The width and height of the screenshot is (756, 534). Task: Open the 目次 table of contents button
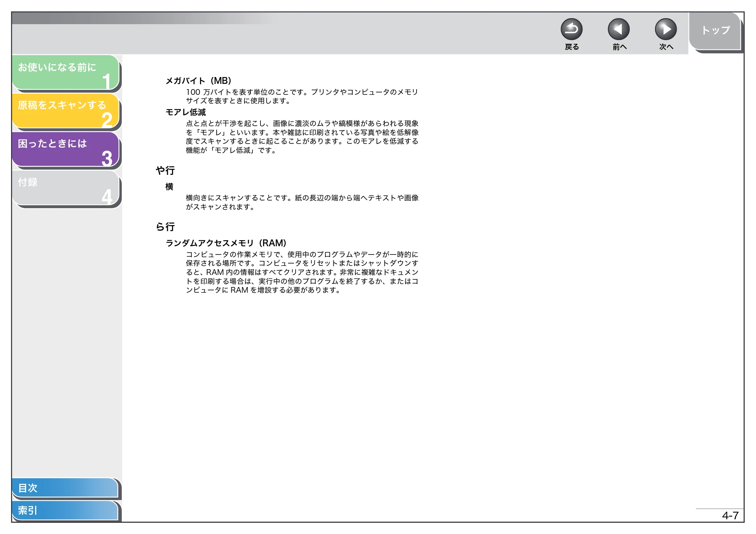tap(65, 488)
